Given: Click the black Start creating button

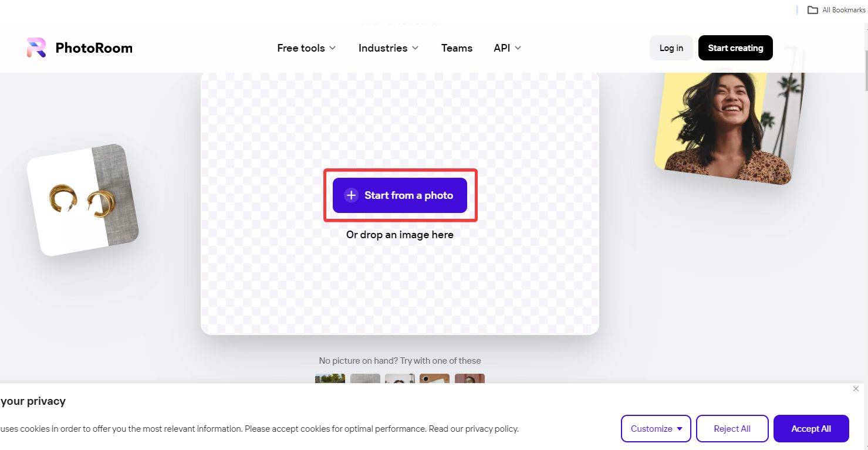Looking at the screenshot, I should click(x=735, y=48).
